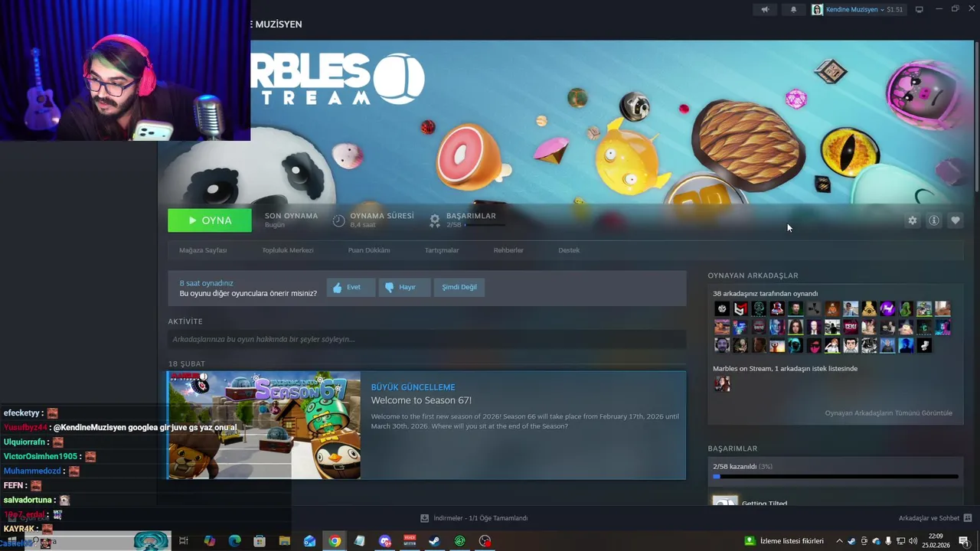Image resolution: width=980 pixels, height=551 pixels.
Task: Open first friend avatar in played list
Action: point(722,308)
